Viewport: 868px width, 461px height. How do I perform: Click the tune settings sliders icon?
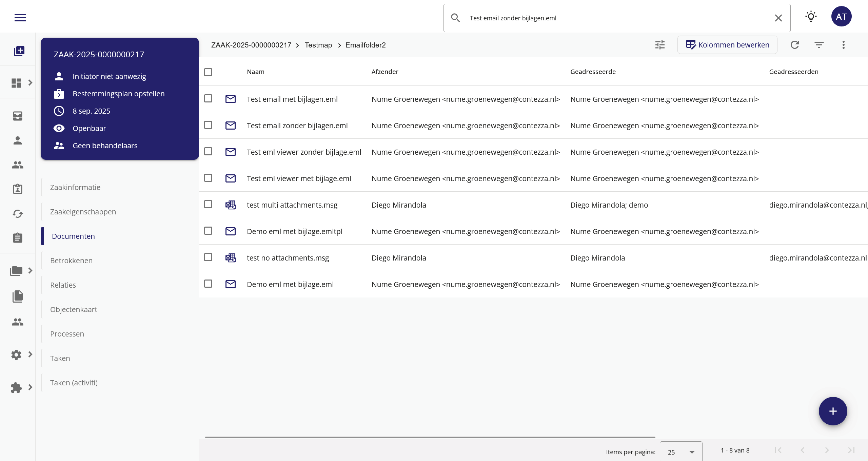click(660, 45)
